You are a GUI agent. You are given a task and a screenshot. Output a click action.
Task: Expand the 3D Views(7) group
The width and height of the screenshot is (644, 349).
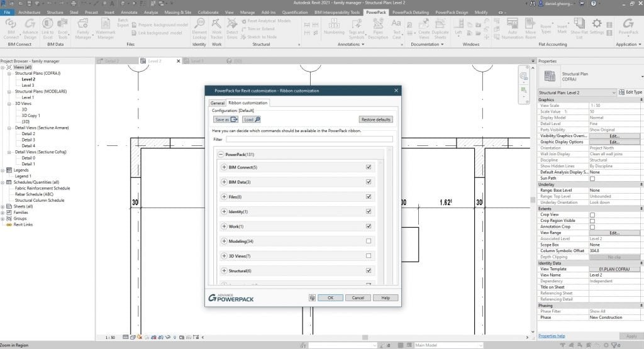point(224,256)
